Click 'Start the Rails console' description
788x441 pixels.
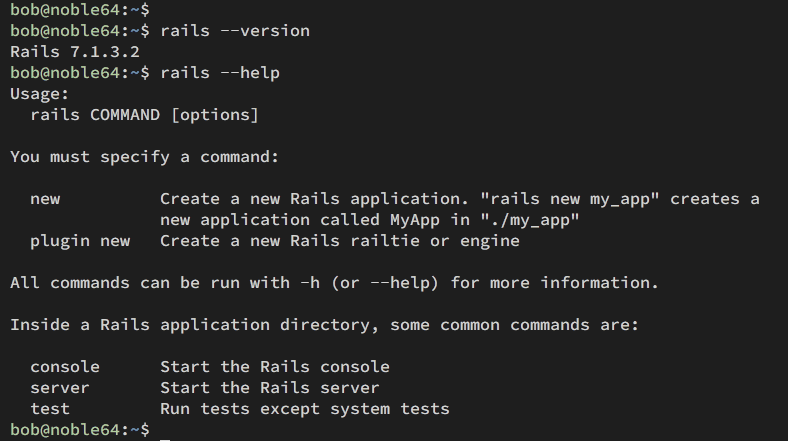point(275,367)
